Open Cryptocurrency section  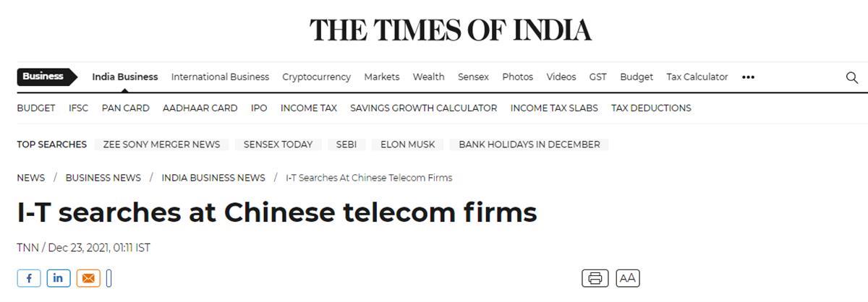tap(316, 77)
